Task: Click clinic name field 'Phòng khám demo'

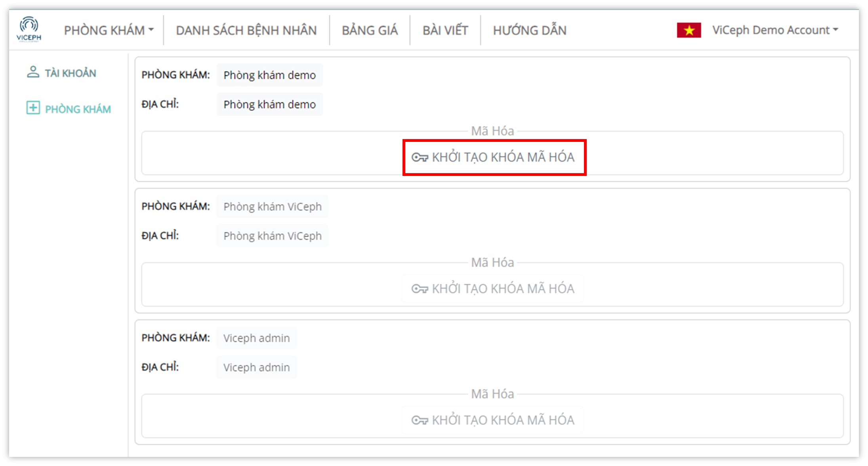Action: tap(270, 75)
